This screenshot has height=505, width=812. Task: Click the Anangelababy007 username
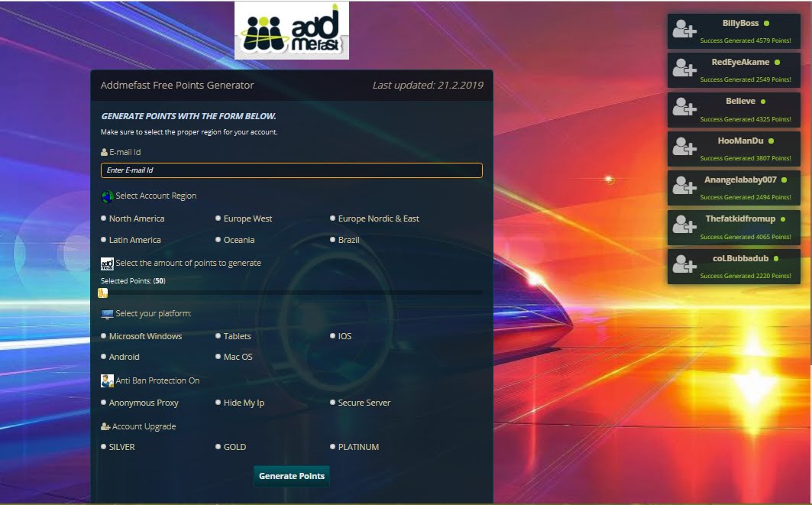tap(740, 180)
